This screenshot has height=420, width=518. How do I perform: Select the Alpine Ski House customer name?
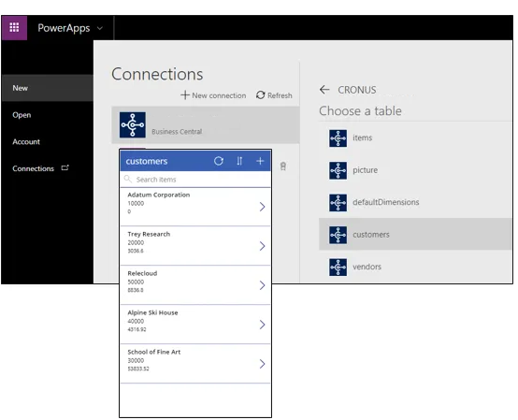(x=152, y=312)
